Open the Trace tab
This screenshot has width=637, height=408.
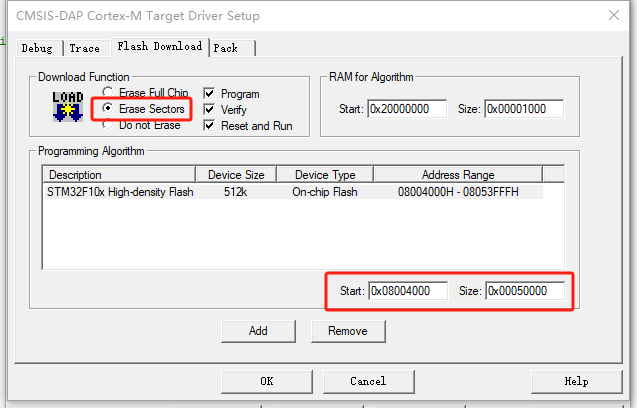[x=84, y=48]
